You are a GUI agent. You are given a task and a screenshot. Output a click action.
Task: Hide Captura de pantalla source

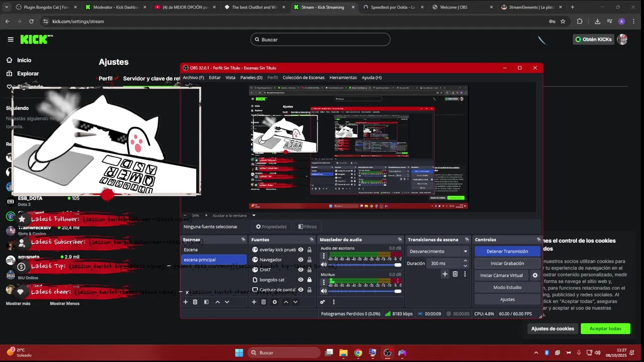(301, 290)
